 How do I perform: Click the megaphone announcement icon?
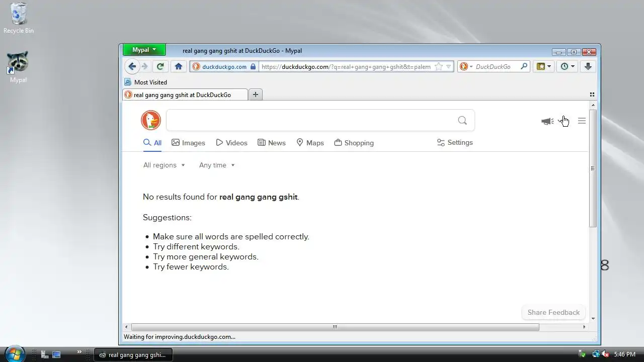point(547,121)
